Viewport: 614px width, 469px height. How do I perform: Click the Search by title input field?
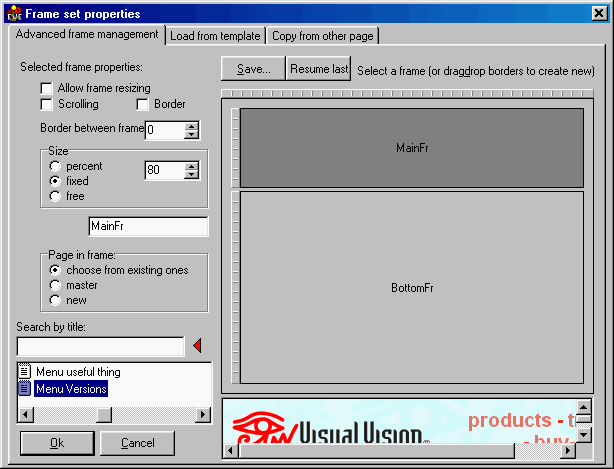click(101, 346)
